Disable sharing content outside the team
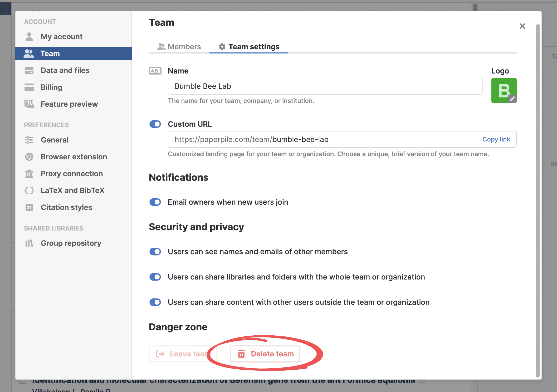Screen dimensions: 557x392 point(155,302)
